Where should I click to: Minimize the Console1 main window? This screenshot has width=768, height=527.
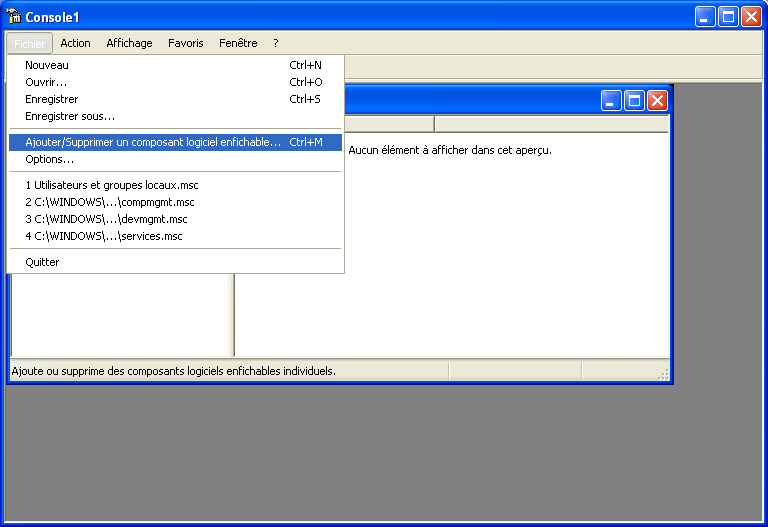705,17
